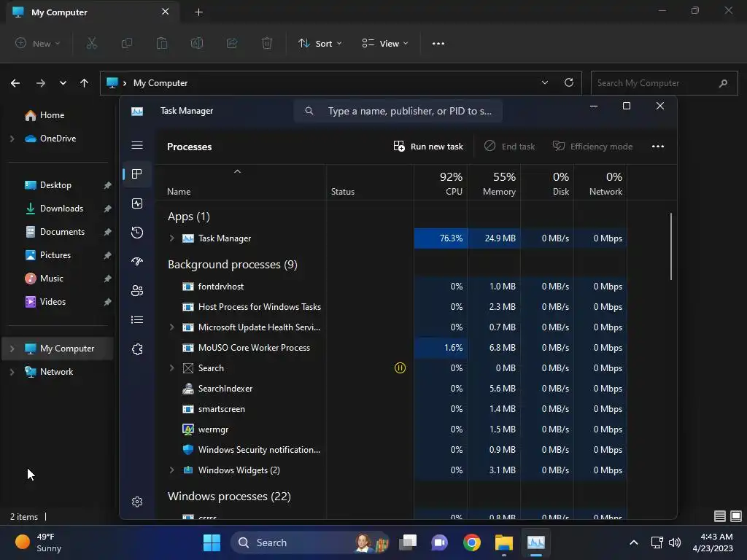
Task: Go forward in File Explorer navigation
Action: coord(41,83)
